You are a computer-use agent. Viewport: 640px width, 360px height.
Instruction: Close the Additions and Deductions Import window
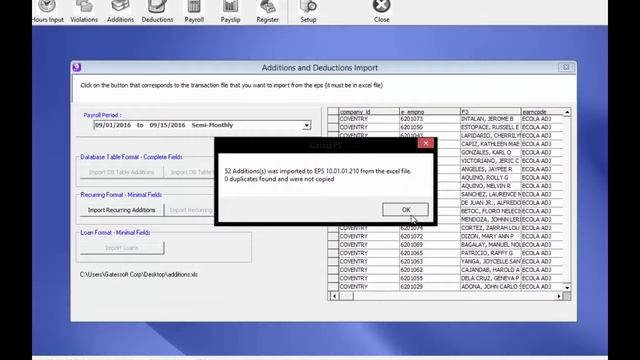566,67
